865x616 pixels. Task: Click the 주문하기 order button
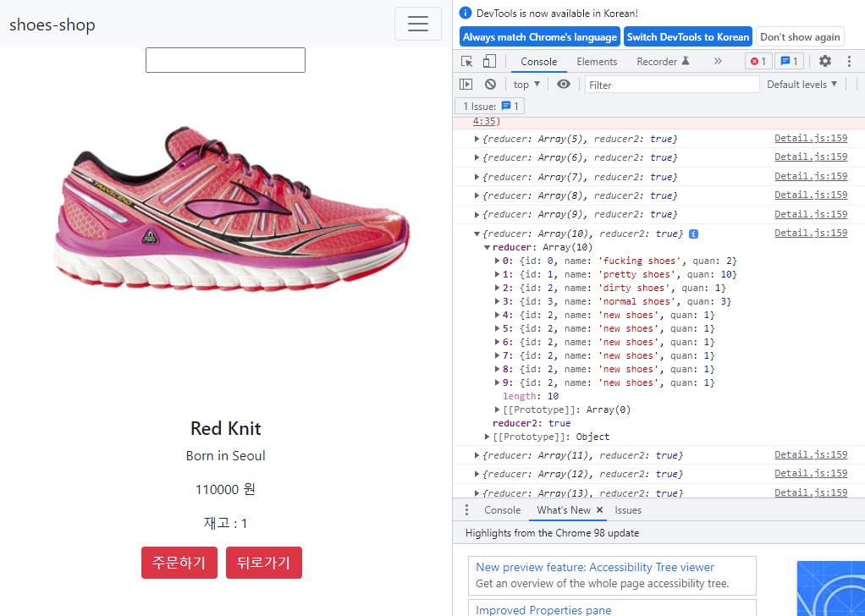pos(179,562)
